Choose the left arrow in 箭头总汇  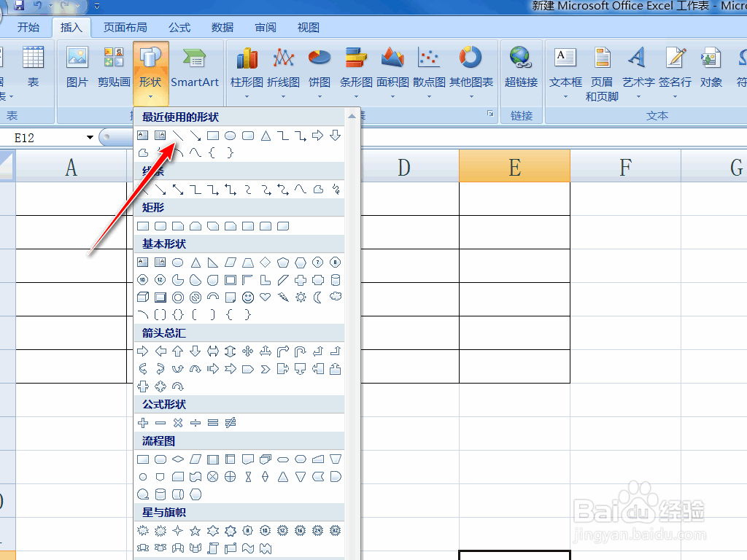coord(160,351)
